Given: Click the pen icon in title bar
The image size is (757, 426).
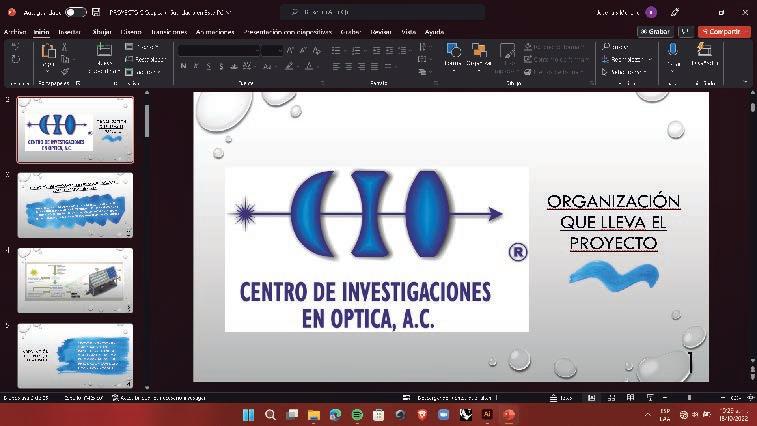Looking at the screenshot, I should [675, 12].
